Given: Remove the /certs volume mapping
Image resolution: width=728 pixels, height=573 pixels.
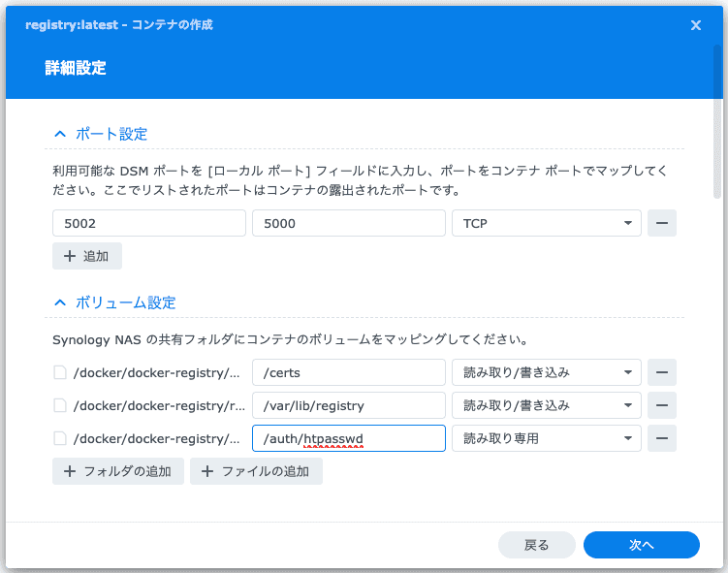Looking at the screenshot, I should coord(662,372).
